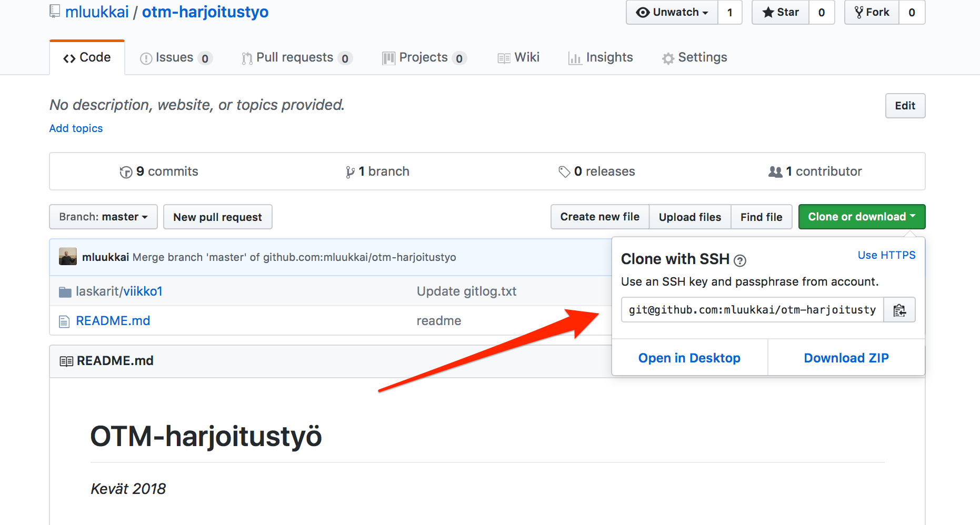Open the Unwatch notification dropdown
Image resolution: width=980 pixels, height=525 pixels.
point(672,12)
